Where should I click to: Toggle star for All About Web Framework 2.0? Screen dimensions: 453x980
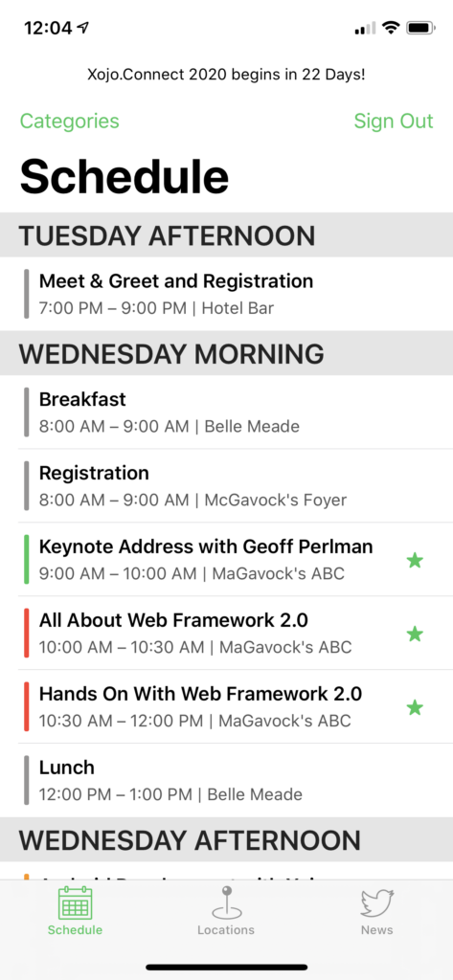pyautogui.click(x=414, y=634)
